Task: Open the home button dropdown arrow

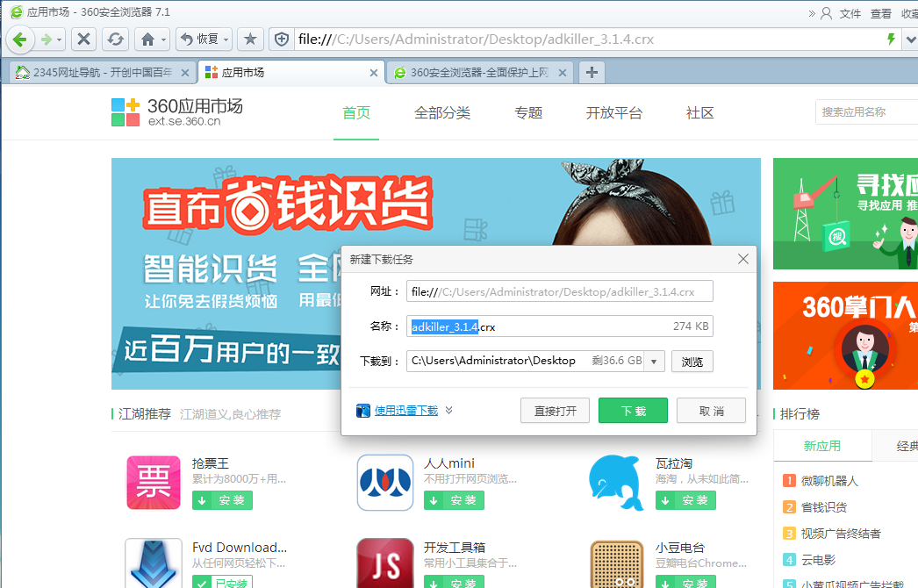Action: tap(163, 39)
